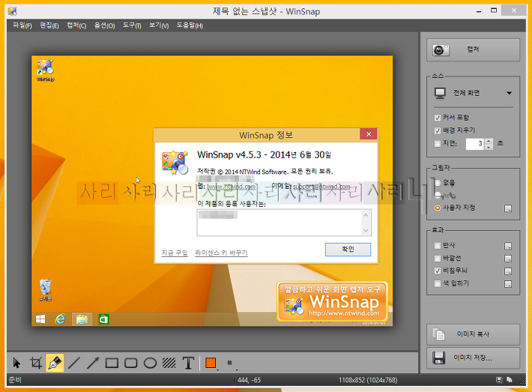Click the 1108x852 (1024x768) size text
Image resolution: width=532 pixels, height=392 pixels.
[x=368, y=380]
